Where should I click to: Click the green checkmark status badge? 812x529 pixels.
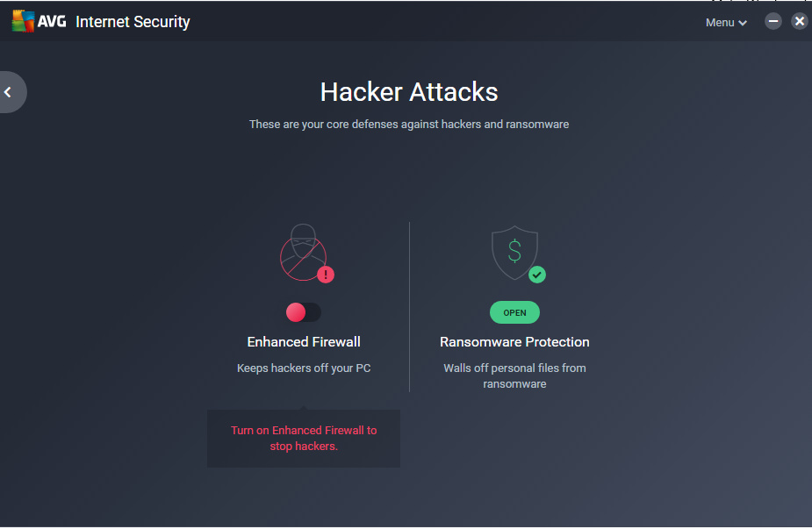coord(537,275)
